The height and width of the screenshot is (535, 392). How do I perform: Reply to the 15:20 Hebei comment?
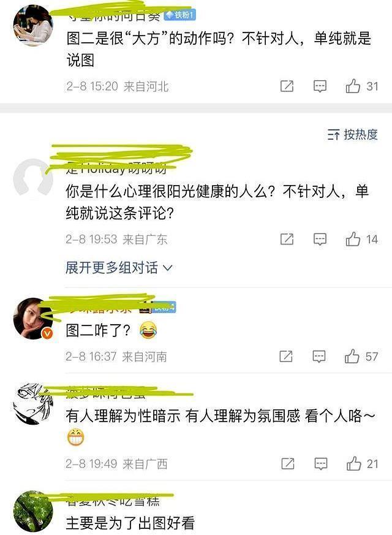point(320,86)
